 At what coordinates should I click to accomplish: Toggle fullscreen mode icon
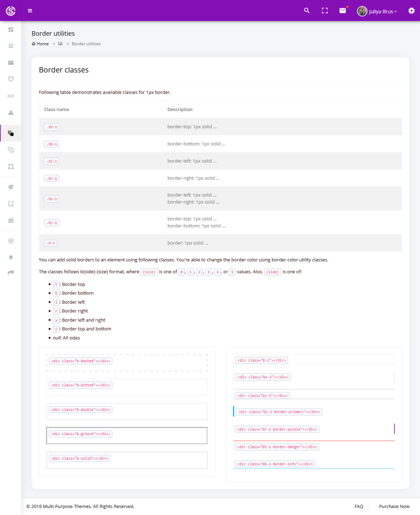(x=325, y=10)
